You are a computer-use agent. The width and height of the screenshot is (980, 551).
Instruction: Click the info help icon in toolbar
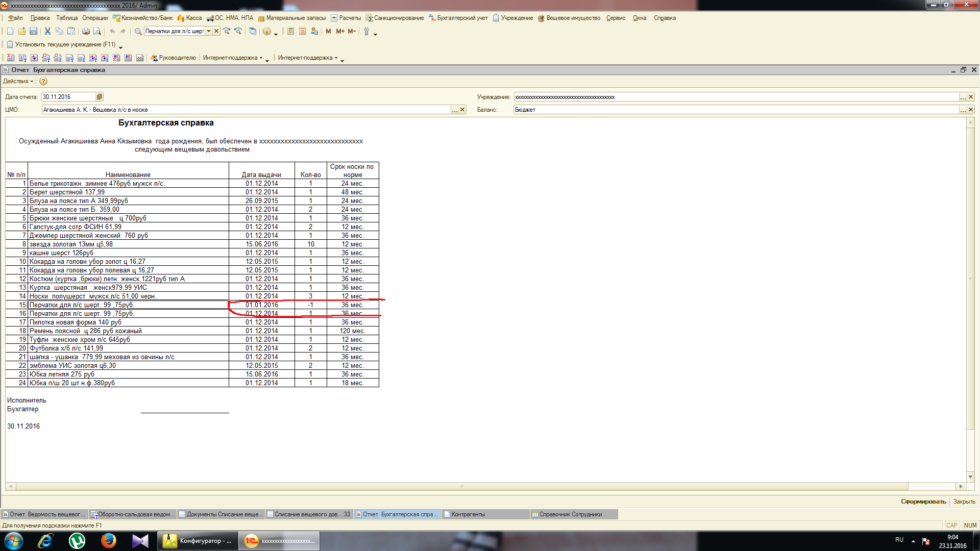coord(267,32)
